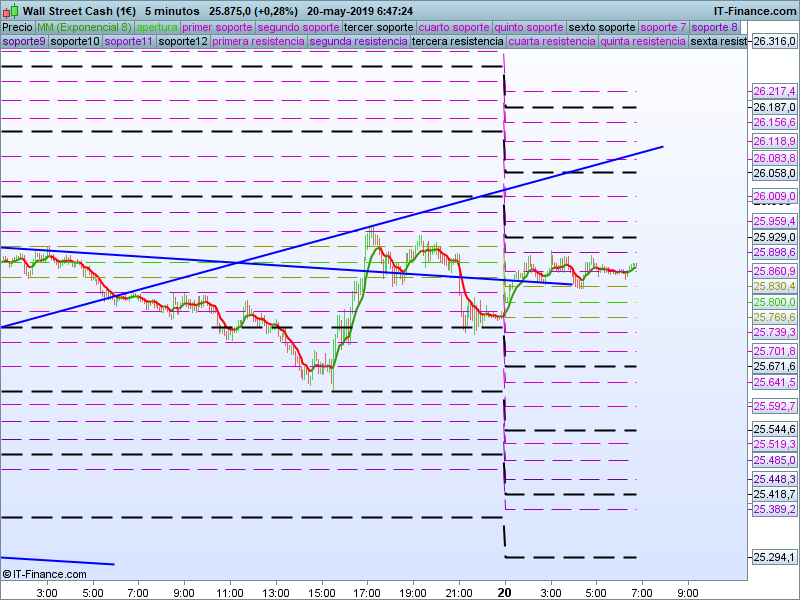Click the soporte10 indicator label
Viewport: 800px width, 600px height.
(x=75, y=41)
